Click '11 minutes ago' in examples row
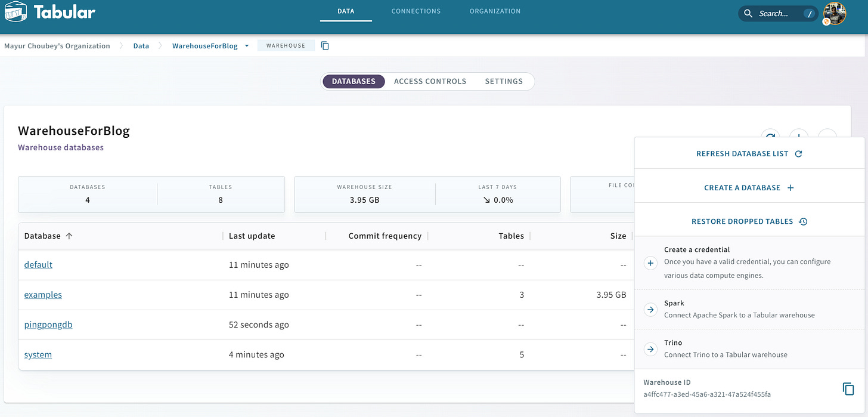The height and width of the screenshot is (417, 868). point(259,295)
